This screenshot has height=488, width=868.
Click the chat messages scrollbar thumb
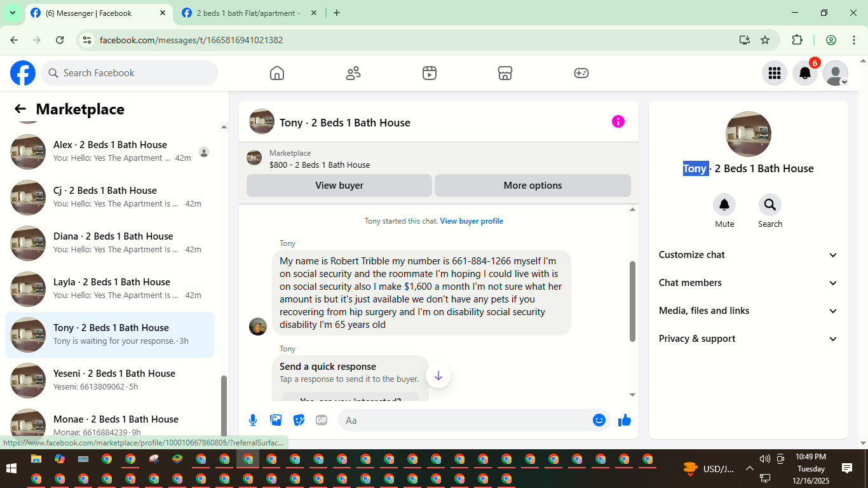tap(632, 301)
